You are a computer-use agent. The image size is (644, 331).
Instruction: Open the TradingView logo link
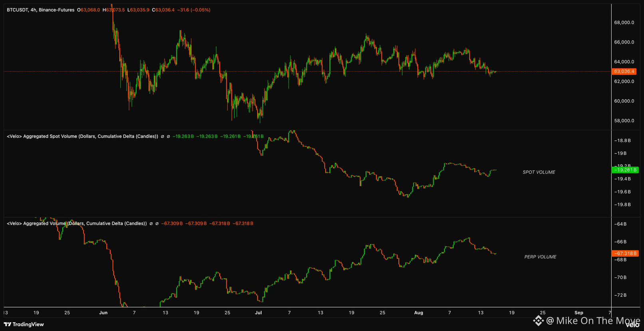click(x=24, y=324)
